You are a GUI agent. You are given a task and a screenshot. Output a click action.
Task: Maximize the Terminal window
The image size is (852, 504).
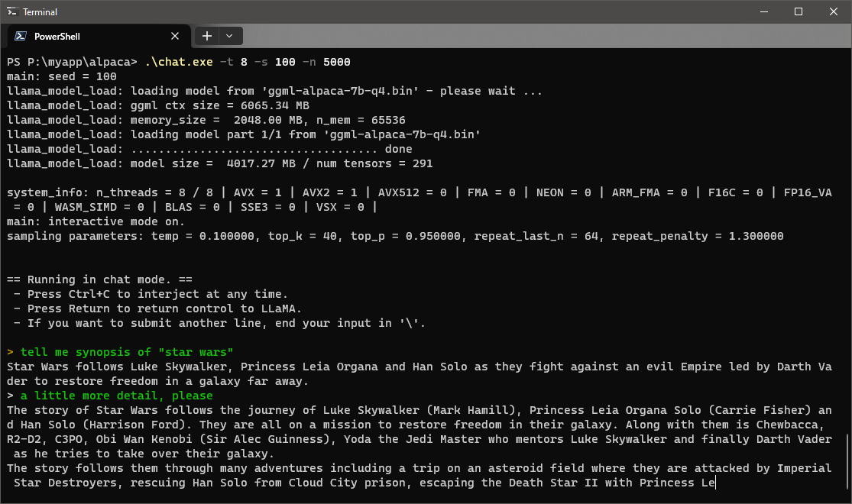[799, 11]
